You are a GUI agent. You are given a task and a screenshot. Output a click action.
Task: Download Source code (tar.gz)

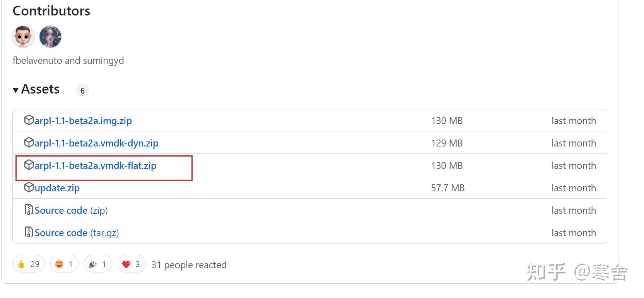[77, 233]
